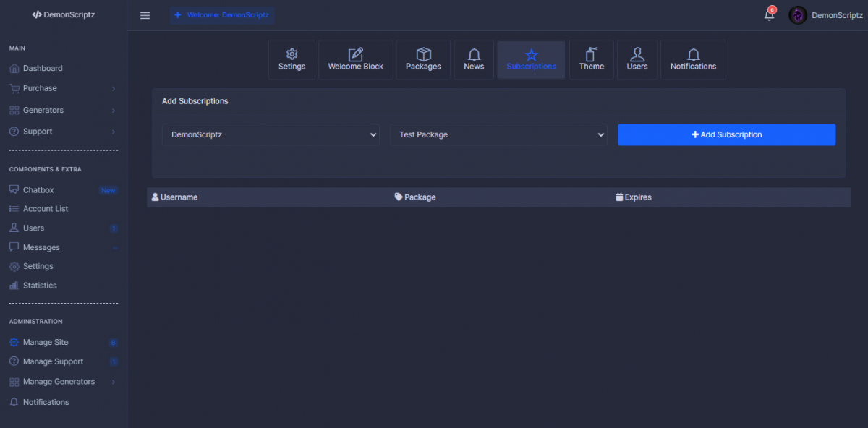Image resolution: width=868 pixels, height=428 pixels.
Task: Go to Manage Site in sidebar
Action: tap(46, 342)
